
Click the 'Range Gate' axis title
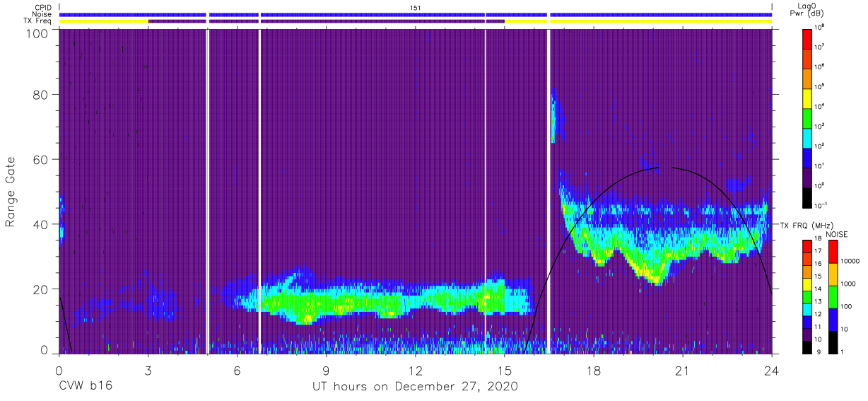11,191
